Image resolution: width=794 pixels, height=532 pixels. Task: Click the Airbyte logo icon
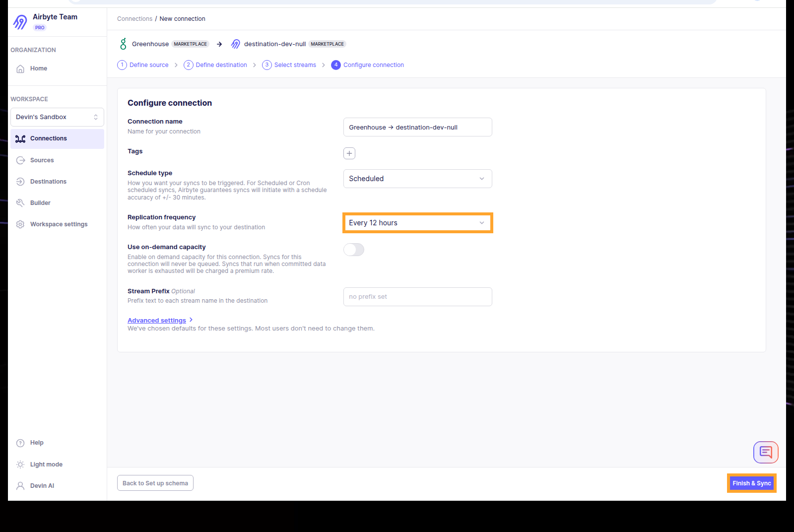point(20,22)
